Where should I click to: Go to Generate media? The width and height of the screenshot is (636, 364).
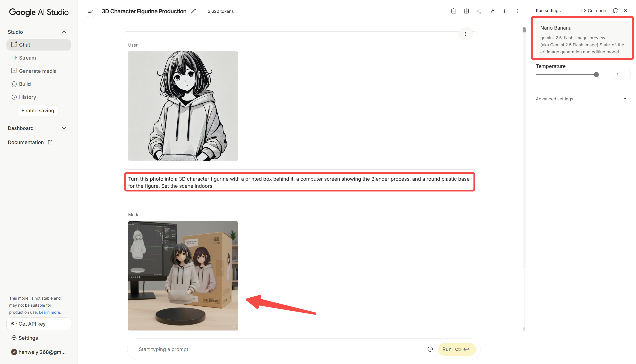[38, 71]
